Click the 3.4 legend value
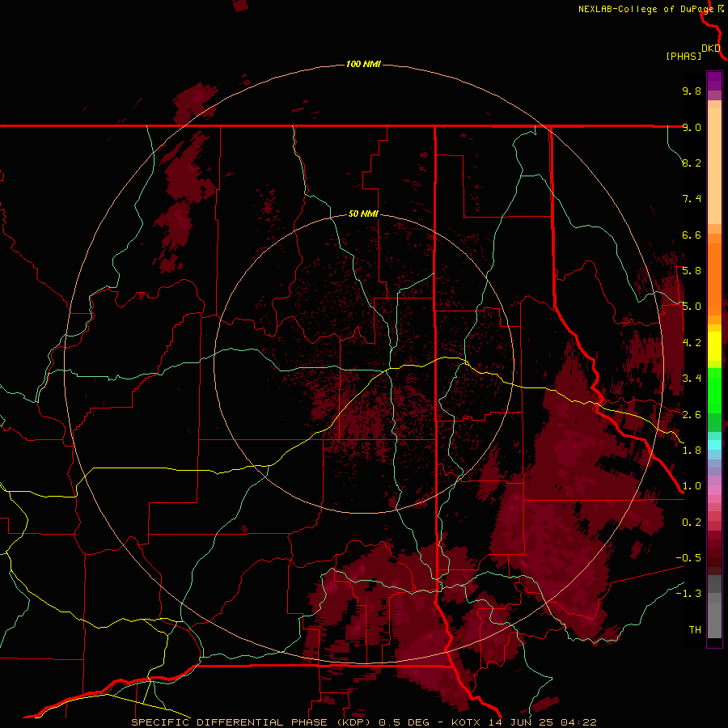This screenshot has width=728, height=728. 692,379
